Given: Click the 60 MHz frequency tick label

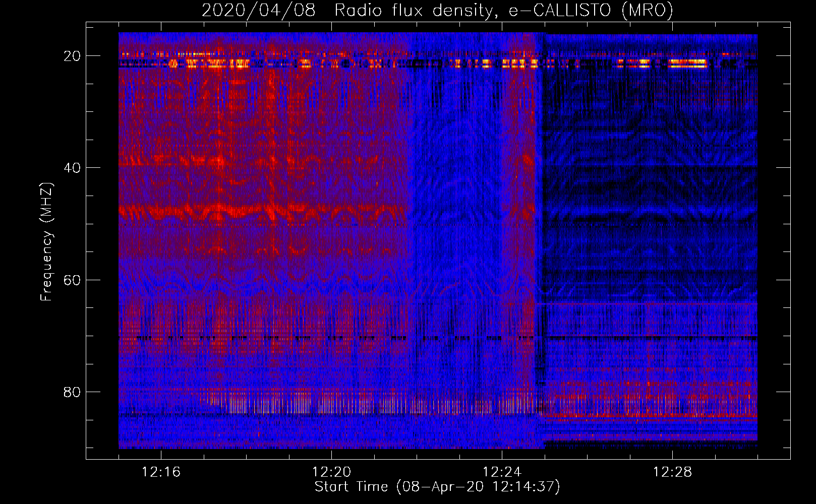Looking at the screenshot, I should (x=72, y=280).
